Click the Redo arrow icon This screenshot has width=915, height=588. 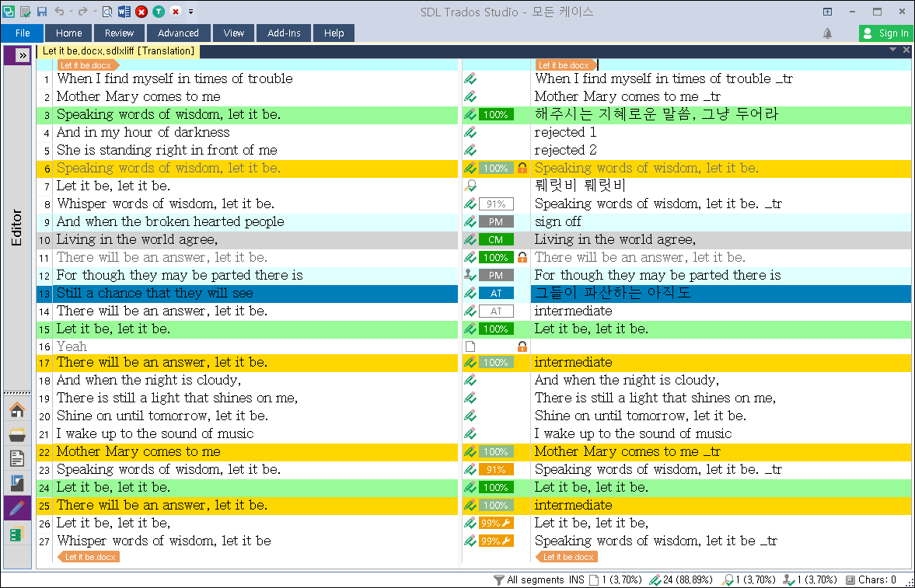(83, 11)
